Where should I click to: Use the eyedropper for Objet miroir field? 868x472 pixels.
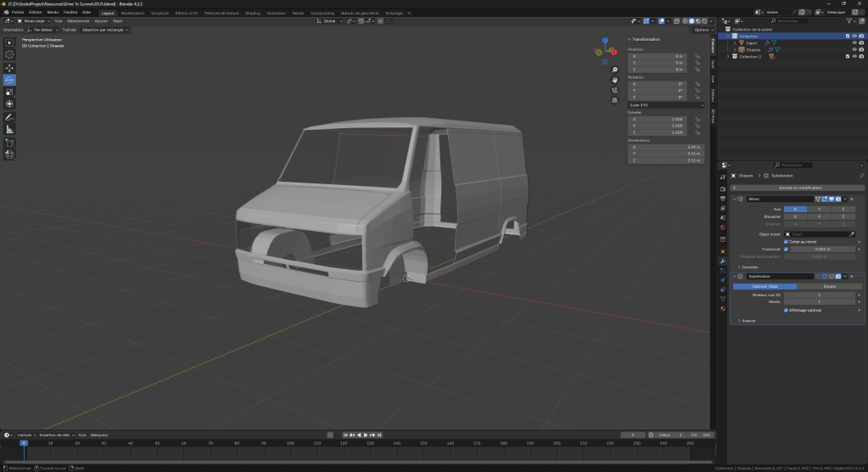852,233
